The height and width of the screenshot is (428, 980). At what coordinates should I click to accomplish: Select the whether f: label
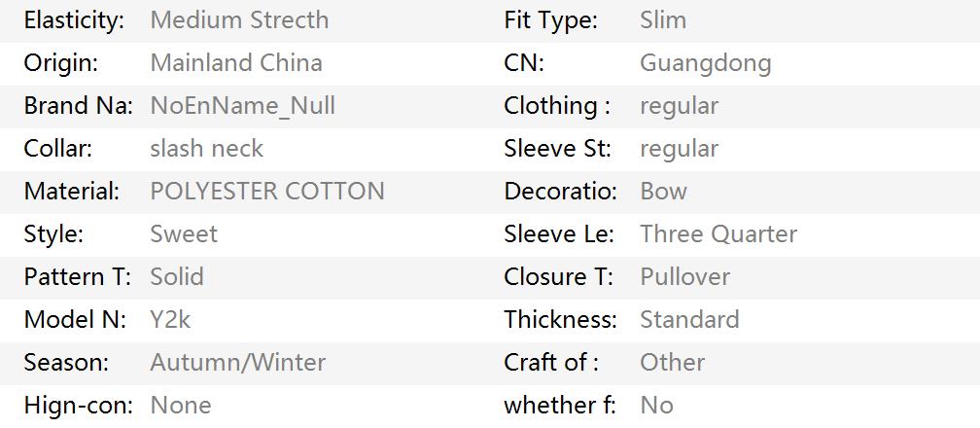coord(560,405)
